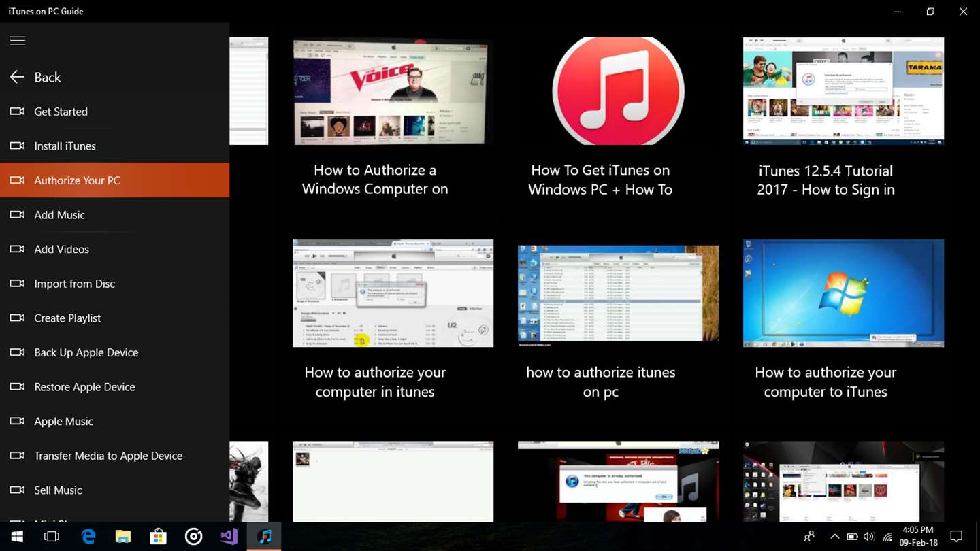980x551 pixels.
Task: Open the Action Center notifications icon
Action: tap(956, 537)
